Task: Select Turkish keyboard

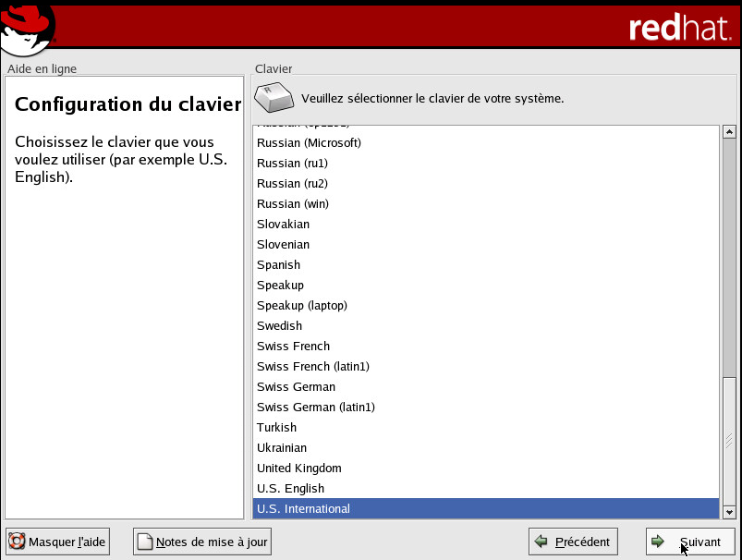Action: 486,428
